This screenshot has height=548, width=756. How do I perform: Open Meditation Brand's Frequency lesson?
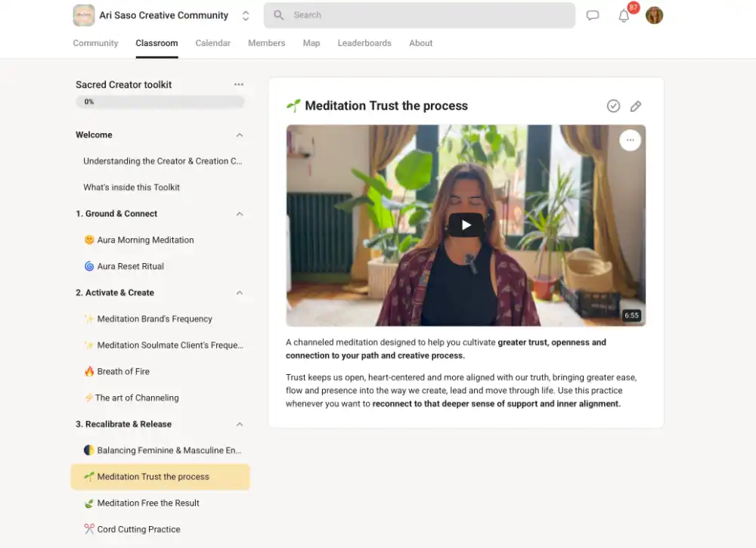pos(160,318)
